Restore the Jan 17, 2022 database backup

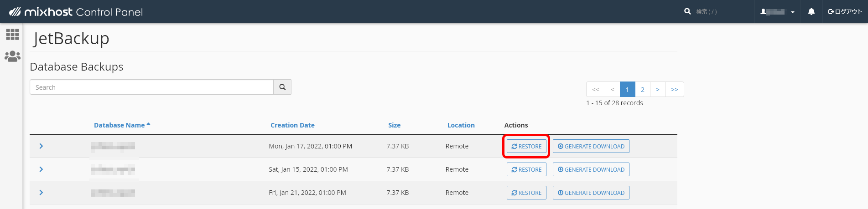tap(526, 146)
